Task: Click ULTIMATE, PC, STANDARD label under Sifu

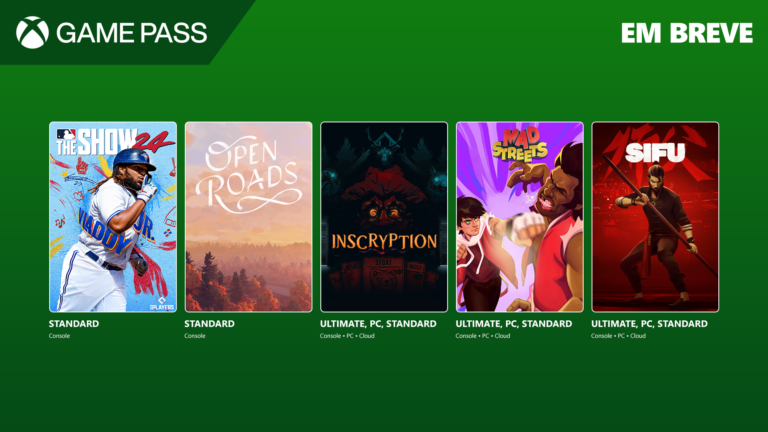Action: coord(649,324)
